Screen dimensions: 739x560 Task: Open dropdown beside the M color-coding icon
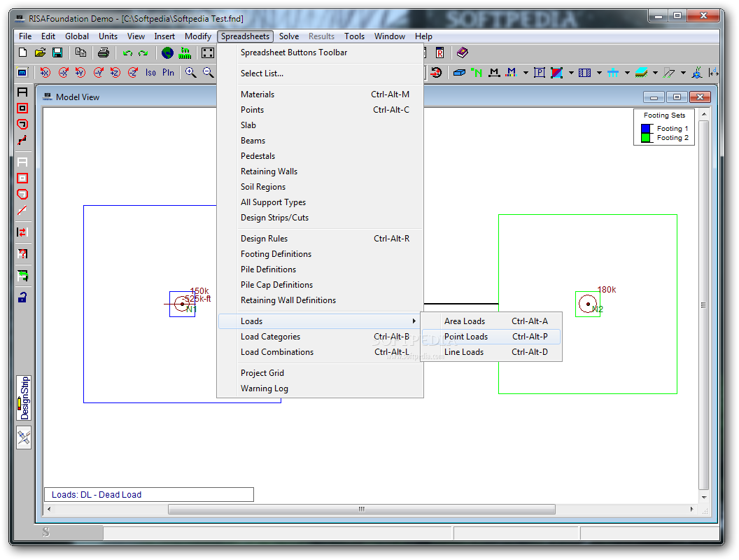click(526, 73)
